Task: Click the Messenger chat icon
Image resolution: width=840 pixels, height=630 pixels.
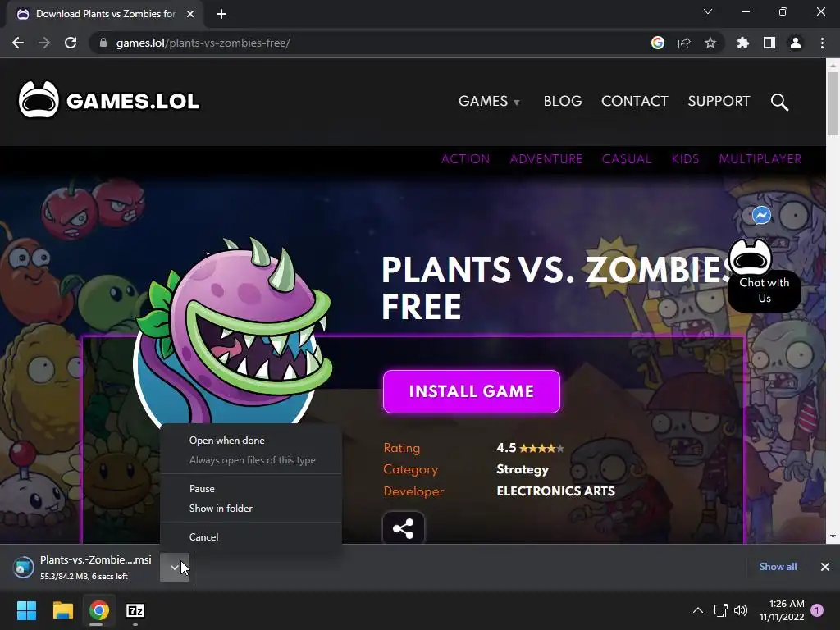Action: point(761,216)
